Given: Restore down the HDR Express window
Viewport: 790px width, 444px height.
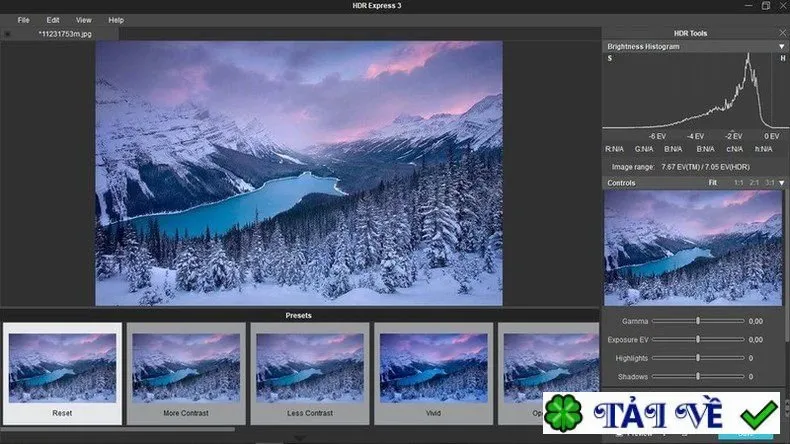Looking at the screenshot, I should click(x=766, y=6).
